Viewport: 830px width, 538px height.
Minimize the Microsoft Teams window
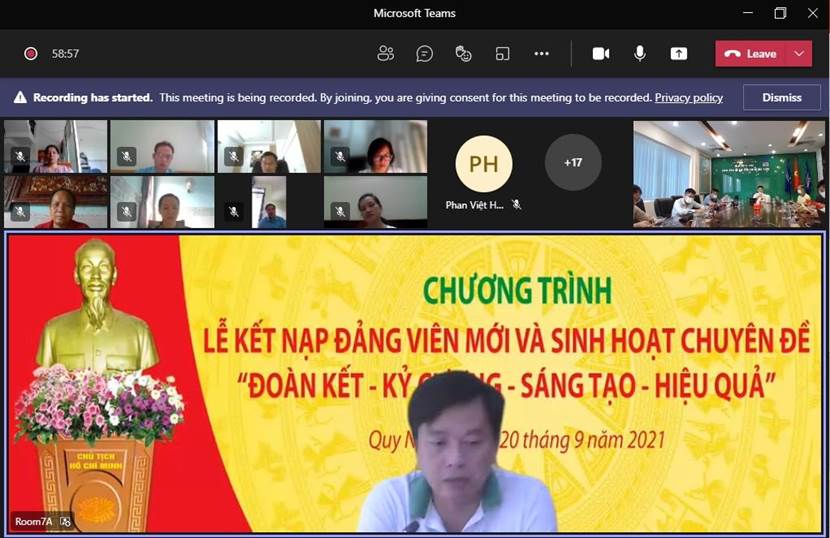748,13
